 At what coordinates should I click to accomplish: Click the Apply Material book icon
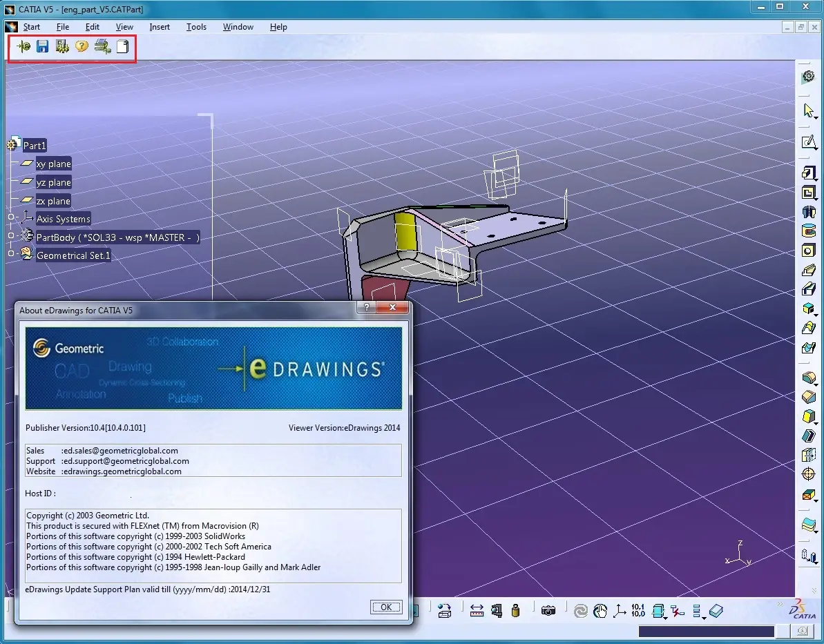click(716, 611)
